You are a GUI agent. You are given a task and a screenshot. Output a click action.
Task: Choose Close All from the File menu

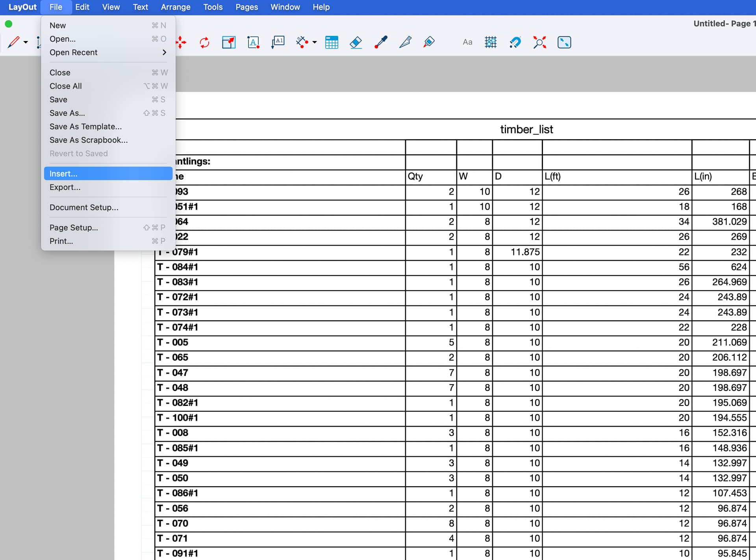coord(108,86)
